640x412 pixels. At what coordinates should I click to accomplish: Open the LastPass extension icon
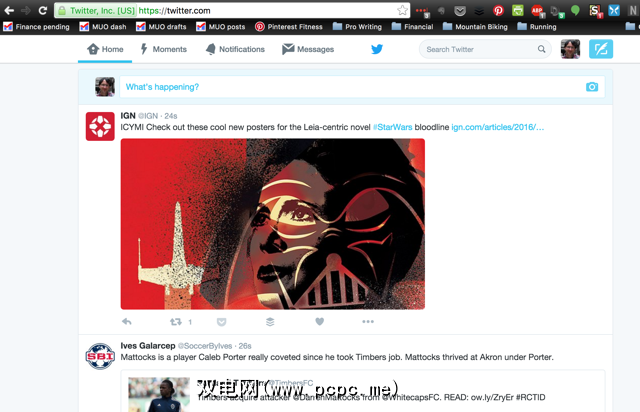tap(422, 11)
